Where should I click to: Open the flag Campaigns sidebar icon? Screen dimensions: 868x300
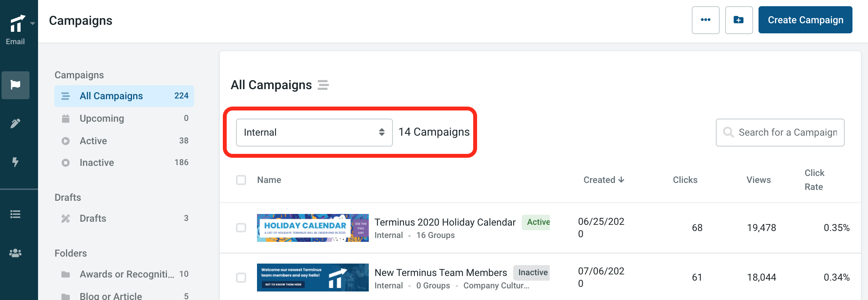(16, 85)
